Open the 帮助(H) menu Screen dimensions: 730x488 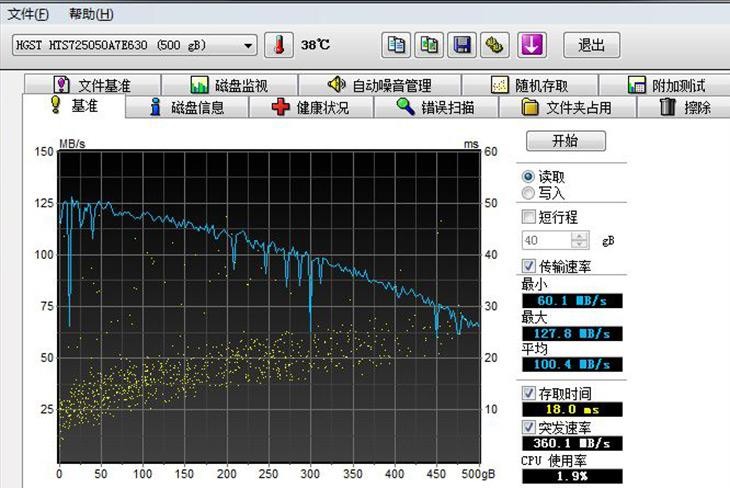tap(91, 14)
